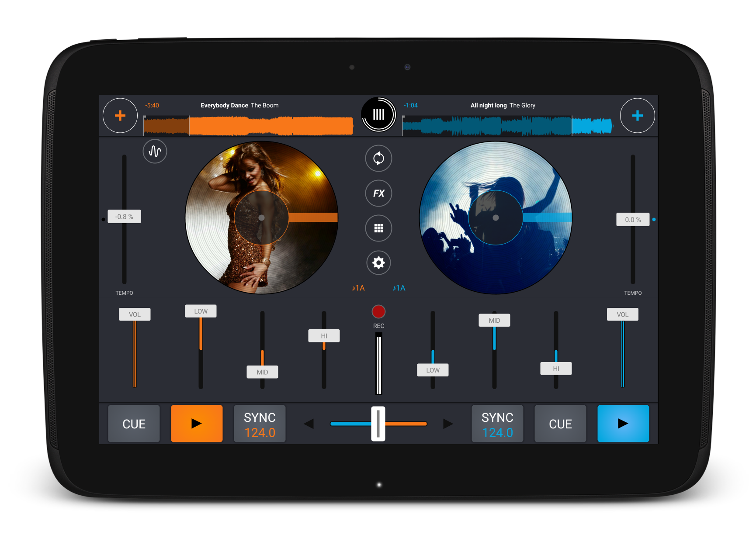
Task: Open the waveform view on left deck
Action: [x=155, y=152]
